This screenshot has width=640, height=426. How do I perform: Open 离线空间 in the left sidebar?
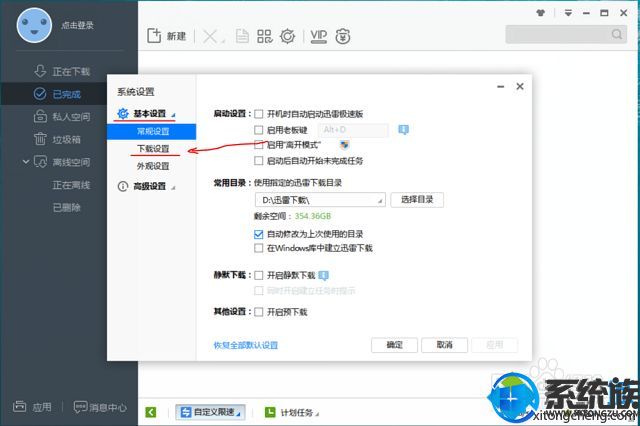point(71,162)
